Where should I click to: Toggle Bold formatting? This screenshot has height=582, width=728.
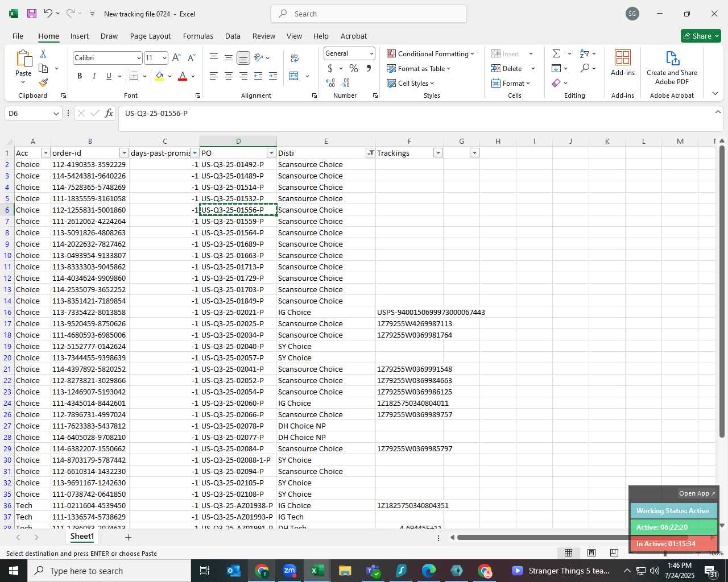click(x=80, y=76)
